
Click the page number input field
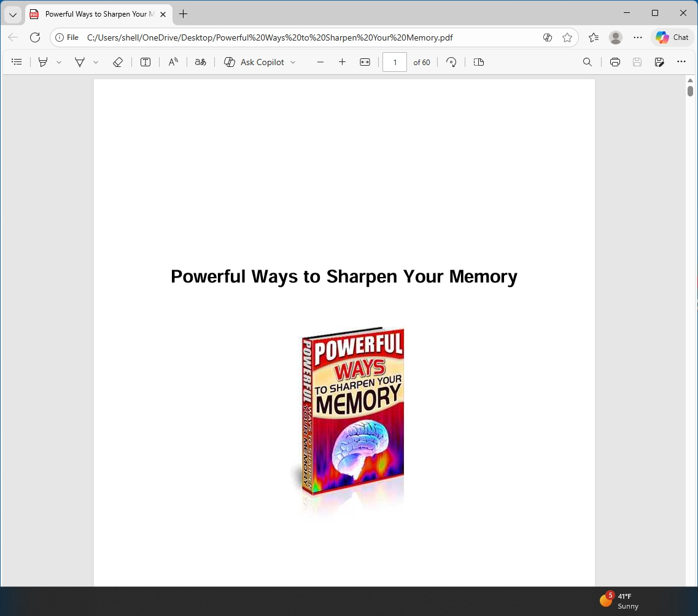394,62
